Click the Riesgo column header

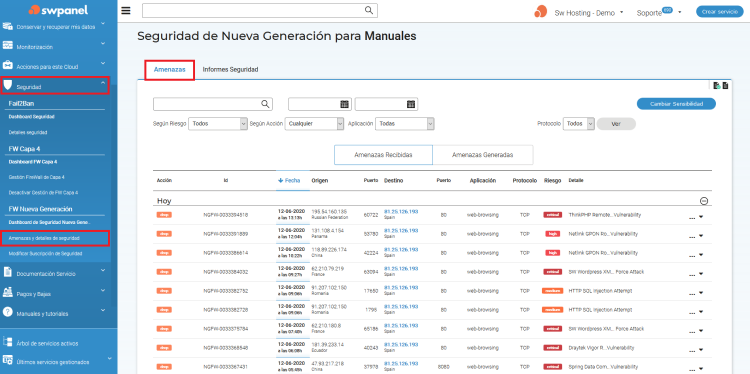click(x=552, y=181)
